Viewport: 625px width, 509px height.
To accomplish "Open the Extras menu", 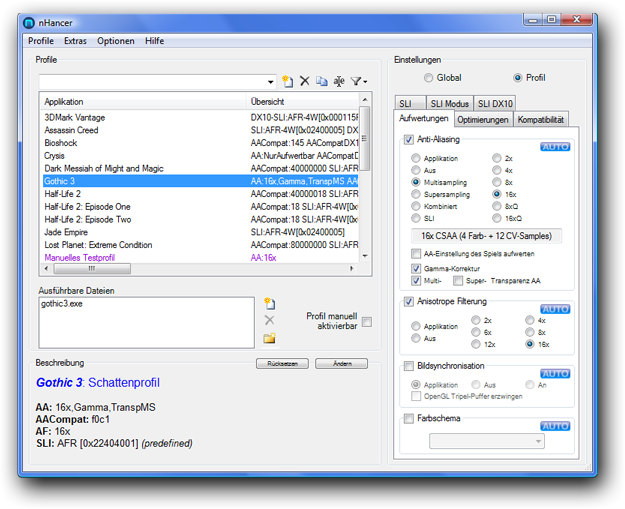I will [75, 41].
